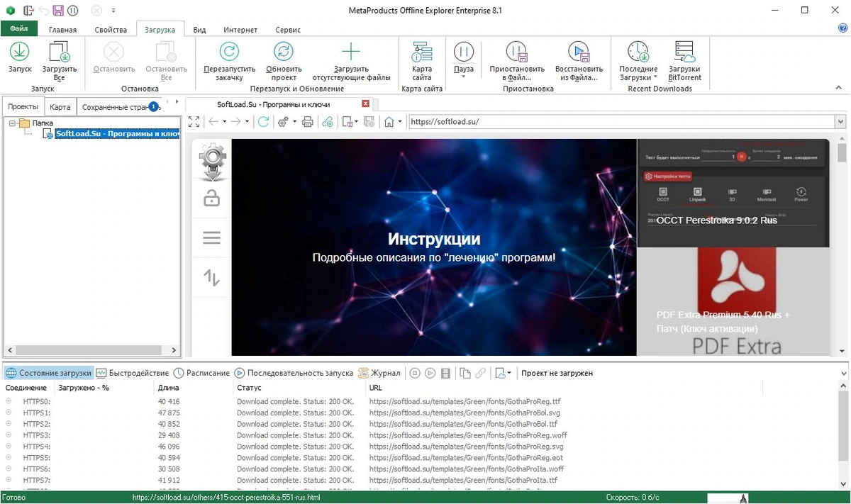
Task: Collapse the Папка tree node
Action: coord(12,123)
